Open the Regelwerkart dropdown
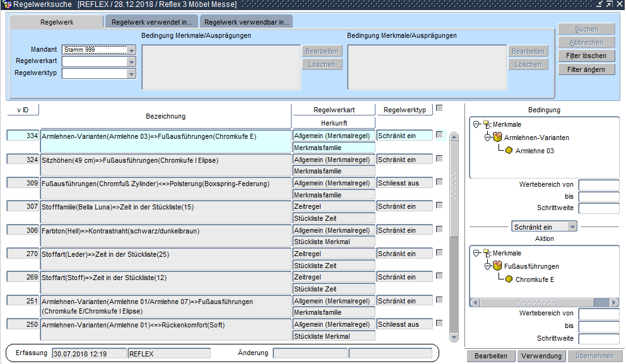Viewport: 626px width, 364px height. pos(131,62)
